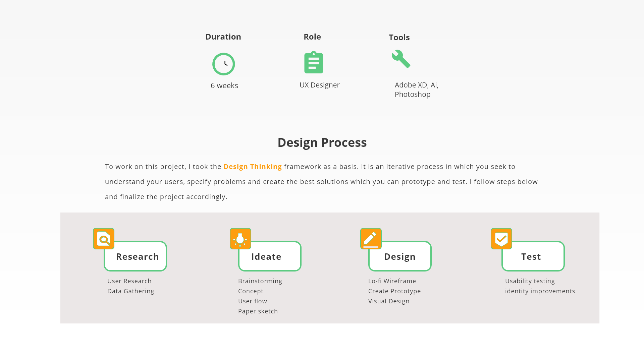Select the User Research list item
Viewport: 644px width, 362px height.
129,281
